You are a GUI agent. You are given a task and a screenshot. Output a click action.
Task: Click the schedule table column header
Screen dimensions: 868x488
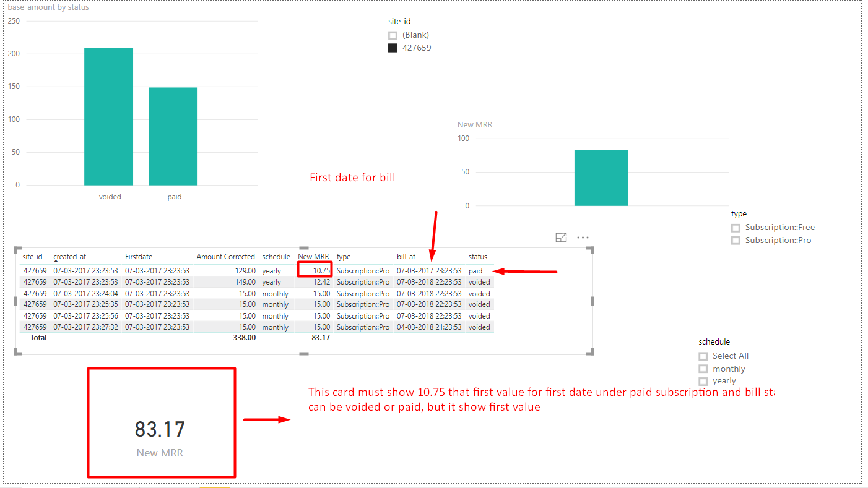pos(276,257)
